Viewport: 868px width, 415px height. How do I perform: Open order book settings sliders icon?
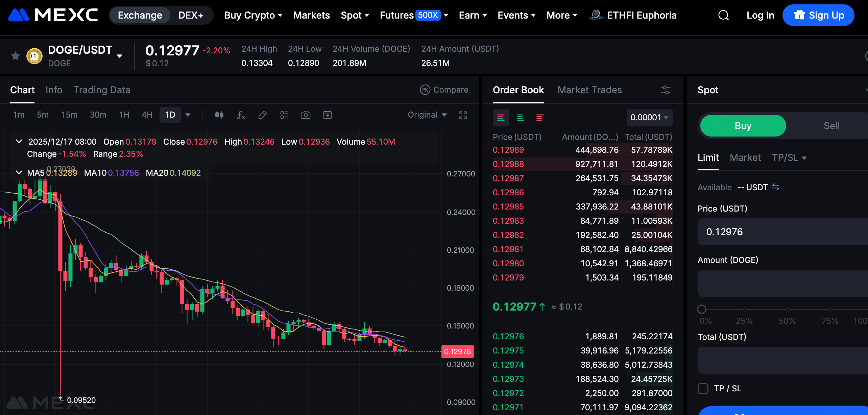pos(666,90)
